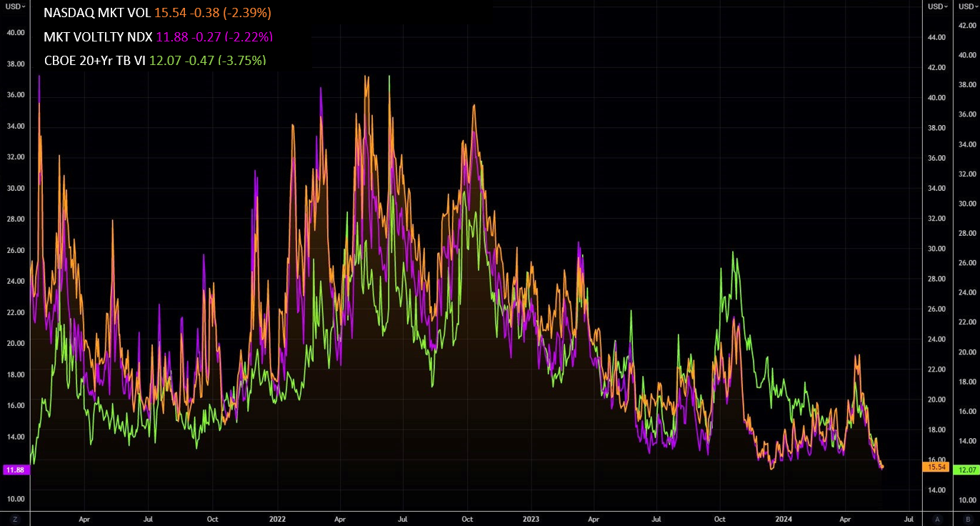Image resolution: width=980 pixels, height=526 pixels.
Task: Select the MKT VOLTLTY NDX legend title
Action: click(x=98, y=36)
